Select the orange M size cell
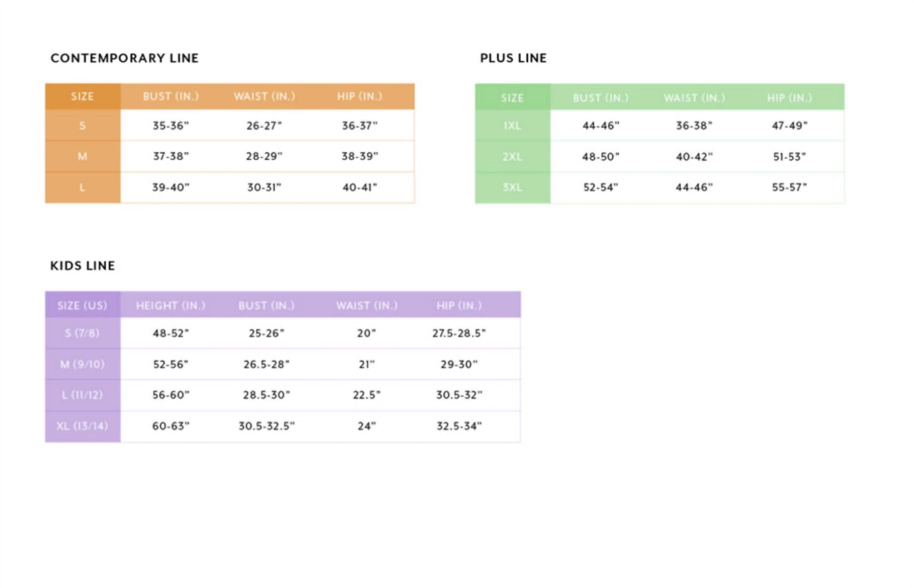The width and height of the screenshot is (914, 588). click(x=83, y=156)
